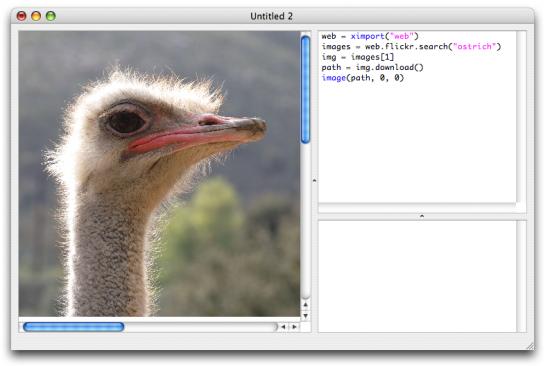This screenshot has width=550, height=366.
Task: Click the image(path, 0, 0) code line
Action: click(x=363, y=78)
